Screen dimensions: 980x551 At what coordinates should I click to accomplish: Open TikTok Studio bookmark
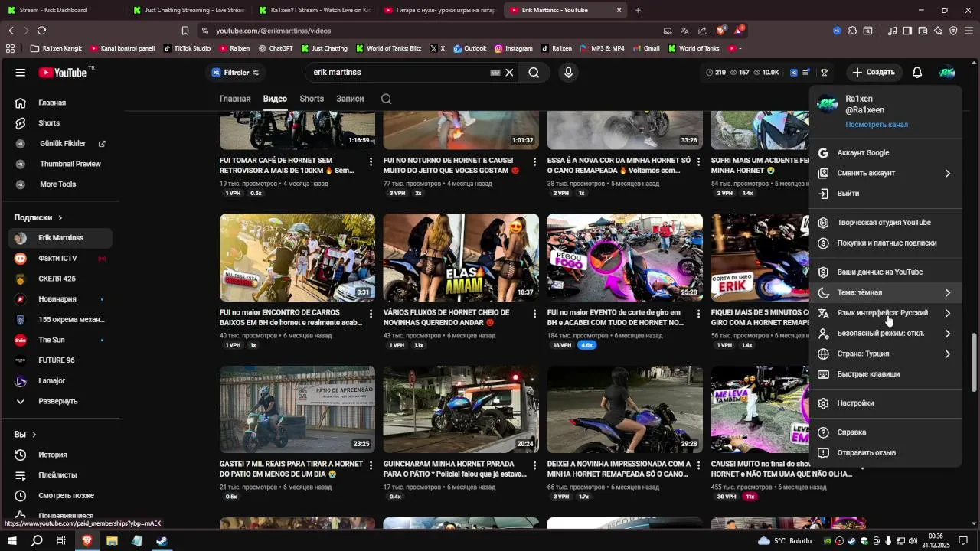pyautogui.click(x=187, y=48)
